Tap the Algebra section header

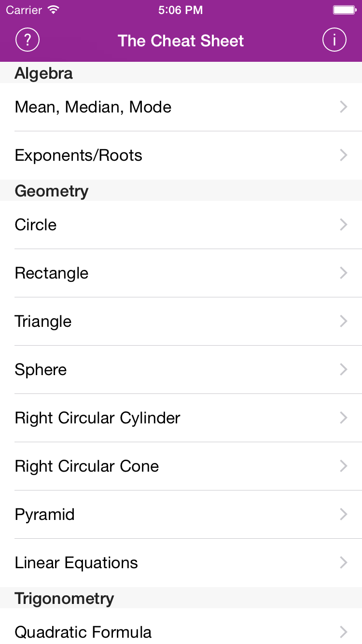pyautogui.click(x=44, y=73)
